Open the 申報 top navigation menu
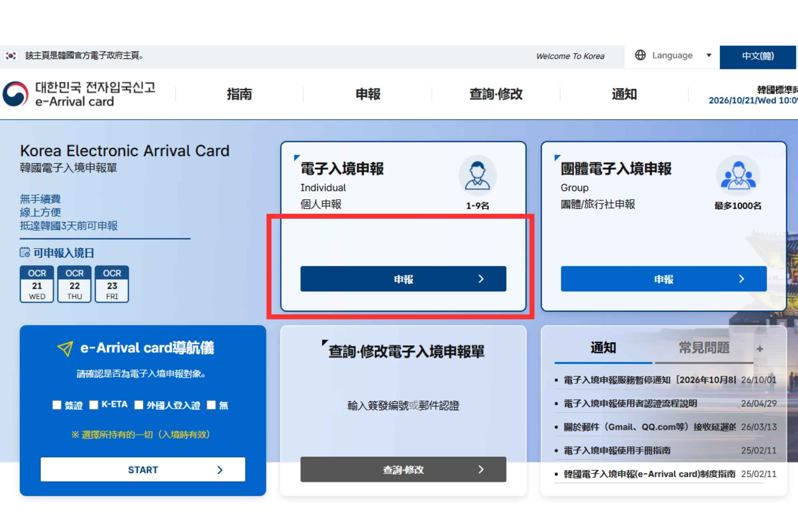The image size is (798, 532). tap(368, 94)
